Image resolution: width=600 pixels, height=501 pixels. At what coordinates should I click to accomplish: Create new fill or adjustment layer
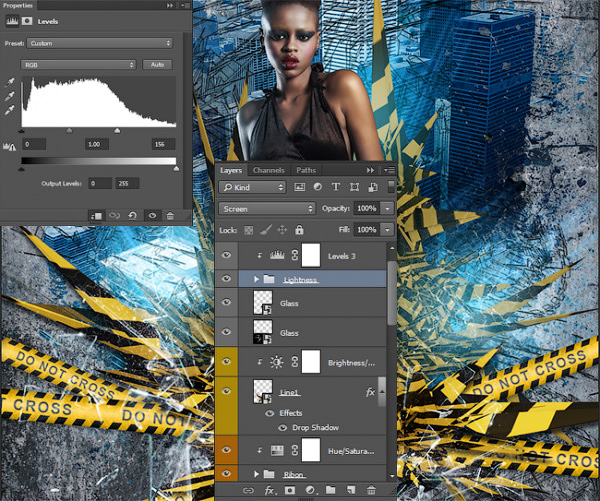(x=310, y=490)
